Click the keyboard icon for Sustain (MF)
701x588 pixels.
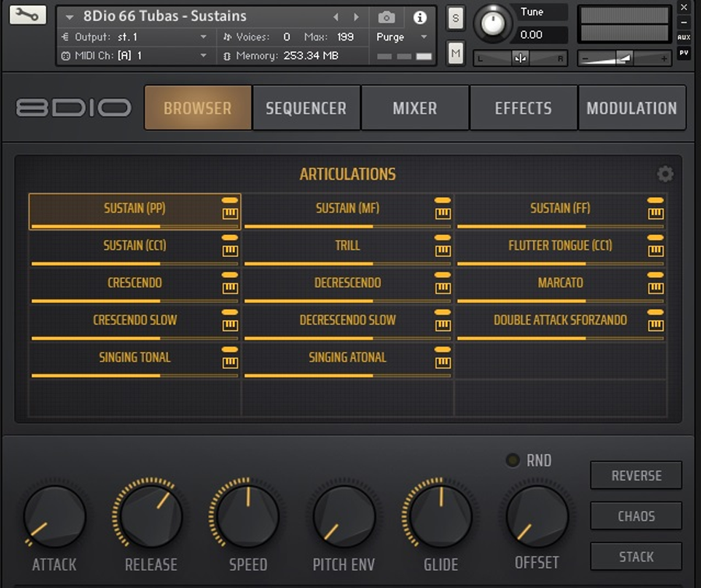pos(442,213)
